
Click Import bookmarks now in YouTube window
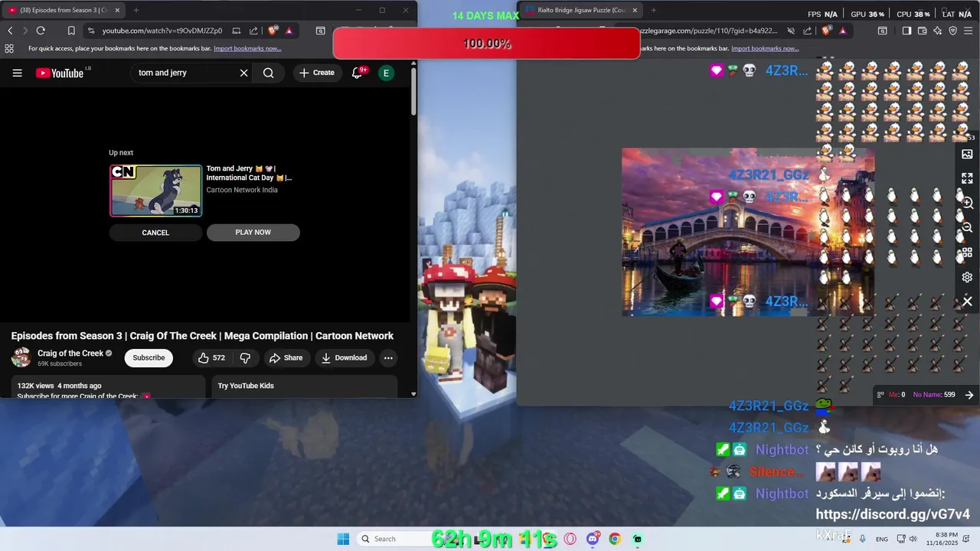pos(247,48)
